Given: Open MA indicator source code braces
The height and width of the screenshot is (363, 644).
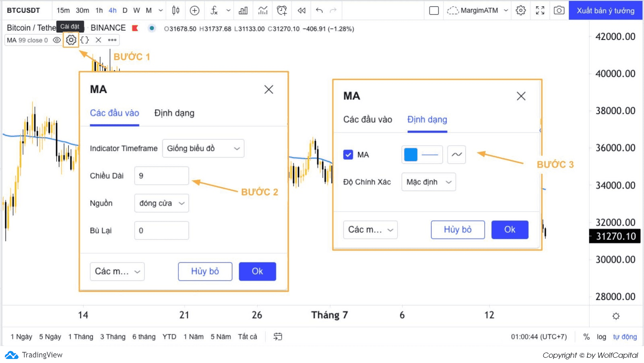Looking at the screenshot, I should point(85,40).
